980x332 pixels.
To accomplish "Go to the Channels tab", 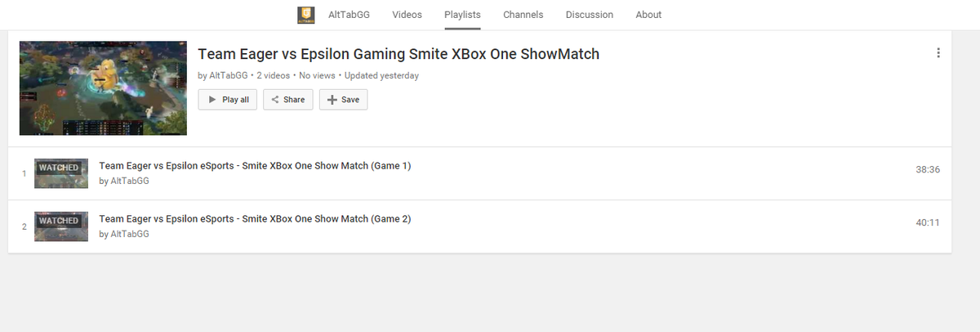I will [523, 15].
